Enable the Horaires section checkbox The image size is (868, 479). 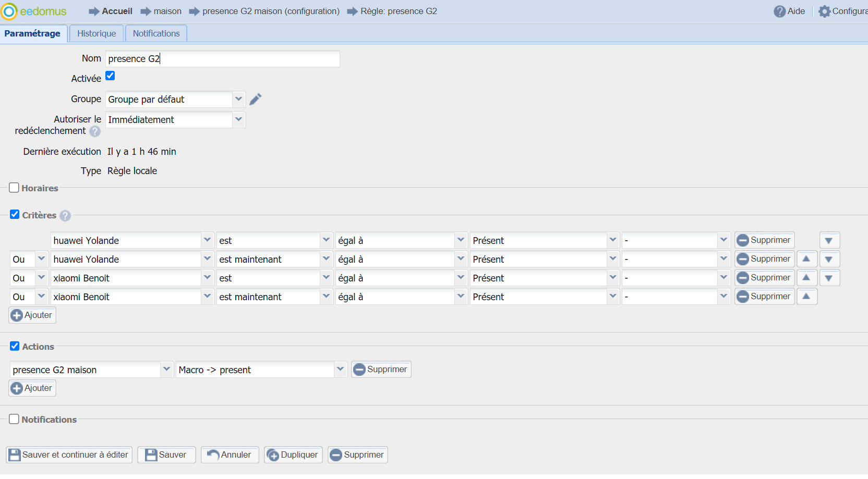point(14,188)
